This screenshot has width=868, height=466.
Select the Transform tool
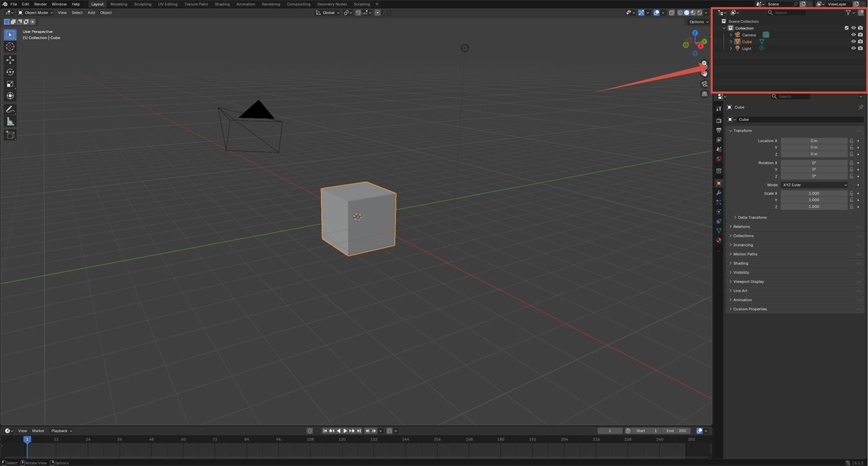click(10, 96)
